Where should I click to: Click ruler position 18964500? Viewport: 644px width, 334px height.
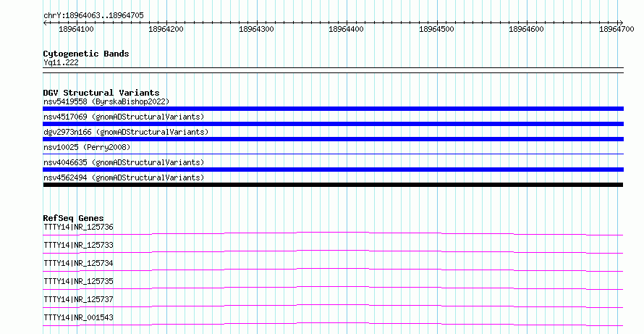tap(436, 29)
